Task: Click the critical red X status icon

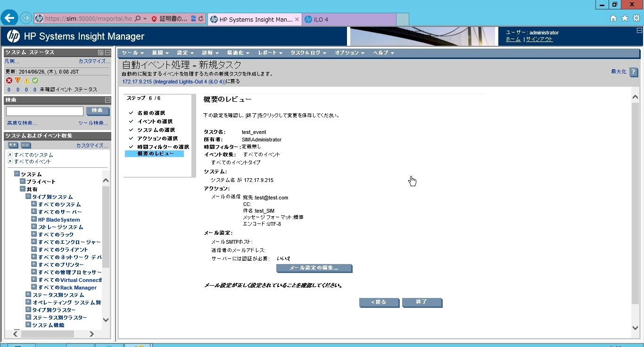Action: pos(9,81)
